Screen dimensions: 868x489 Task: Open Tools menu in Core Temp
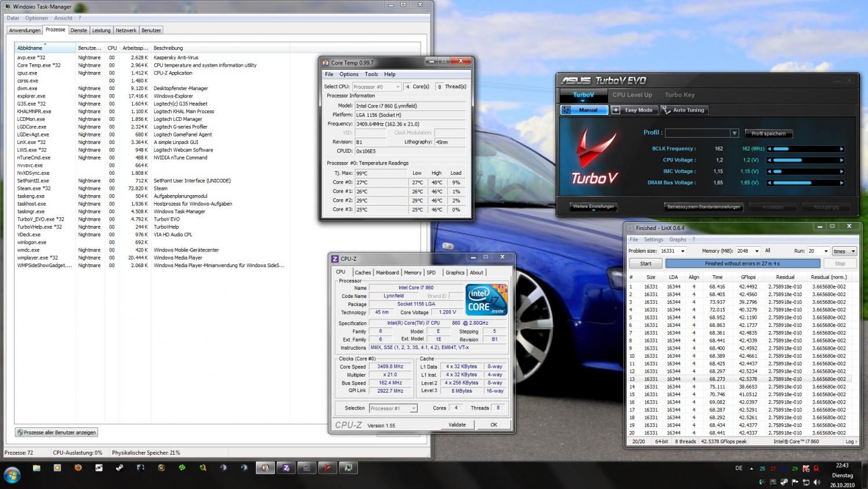[x=371, y=74]
